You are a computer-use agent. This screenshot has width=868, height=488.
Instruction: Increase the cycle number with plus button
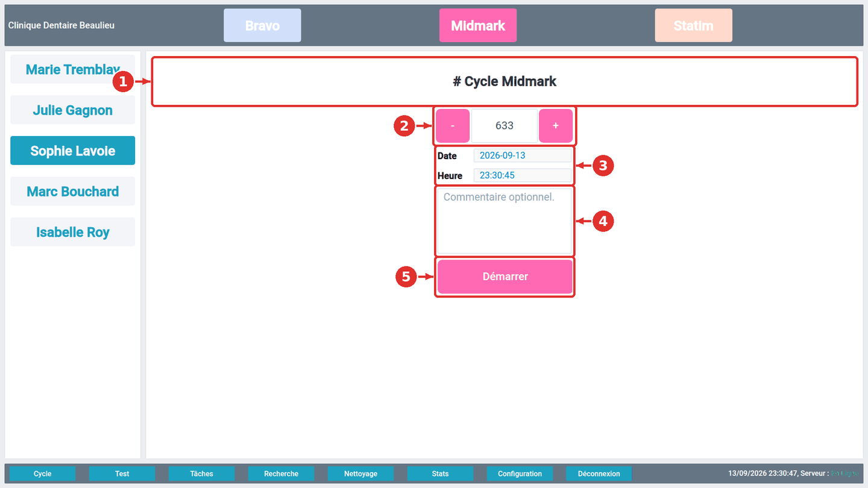tap(556, 126)
